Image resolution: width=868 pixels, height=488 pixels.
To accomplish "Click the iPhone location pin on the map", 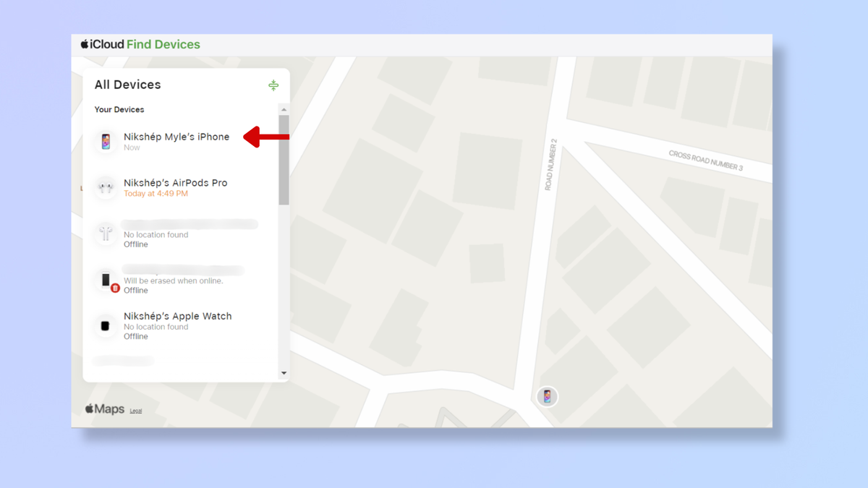I will coord(547,396).
